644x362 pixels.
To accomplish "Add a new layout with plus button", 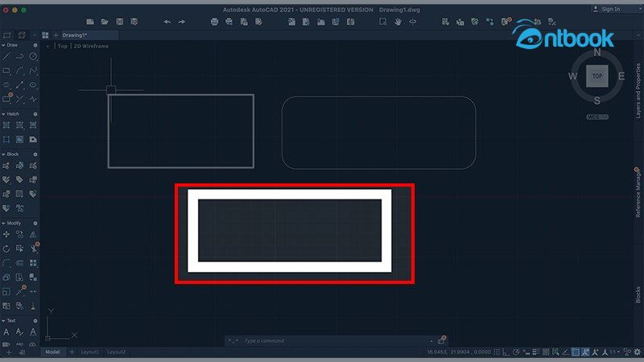I will (x=72, y=352).
